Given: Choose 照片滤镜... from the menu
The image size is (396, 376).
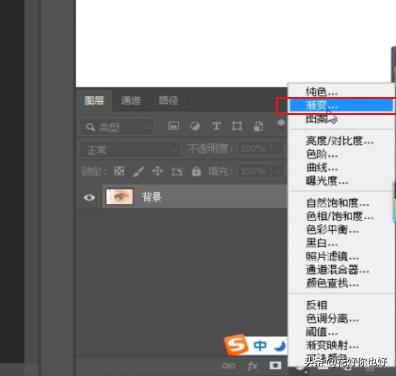Looking at the screenshot, I should 341,256.
